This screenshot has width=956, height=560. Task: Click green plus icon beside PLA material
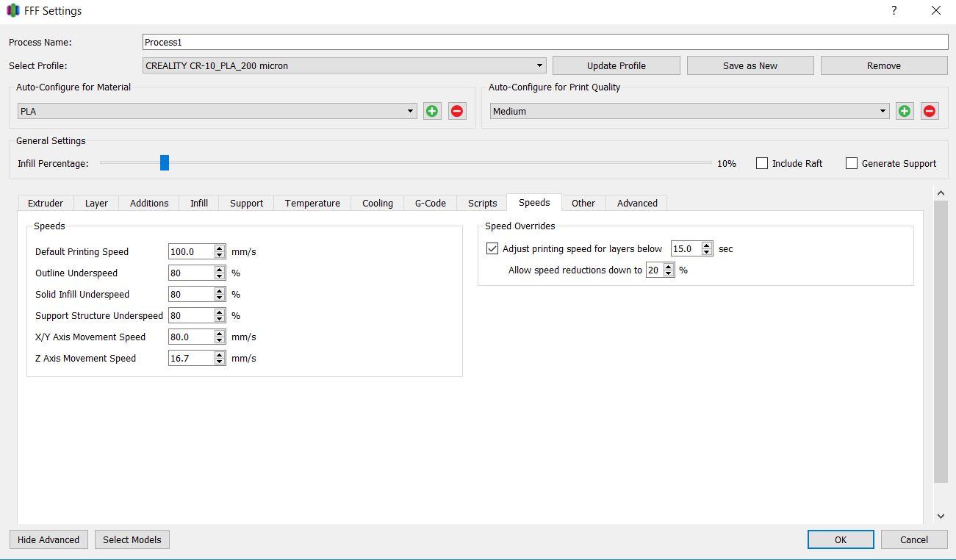pyautogui.click(x=432, y=111)
